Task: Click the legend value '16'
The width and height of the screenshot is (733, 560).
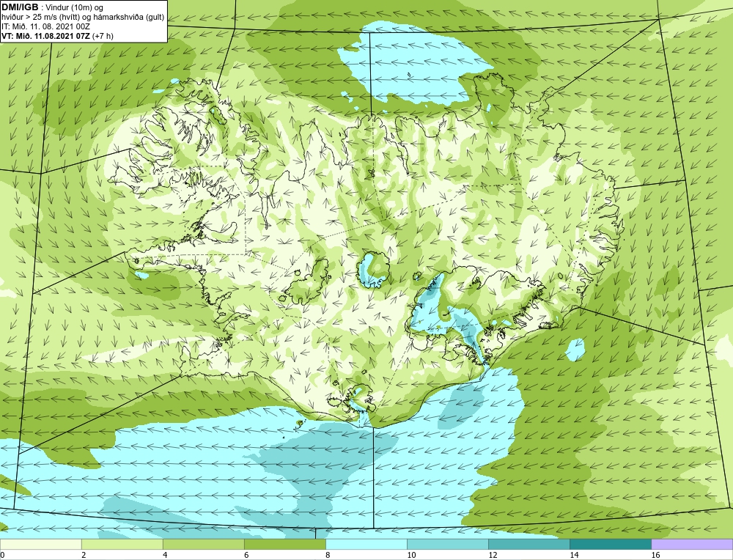Action: click(655, 555)
